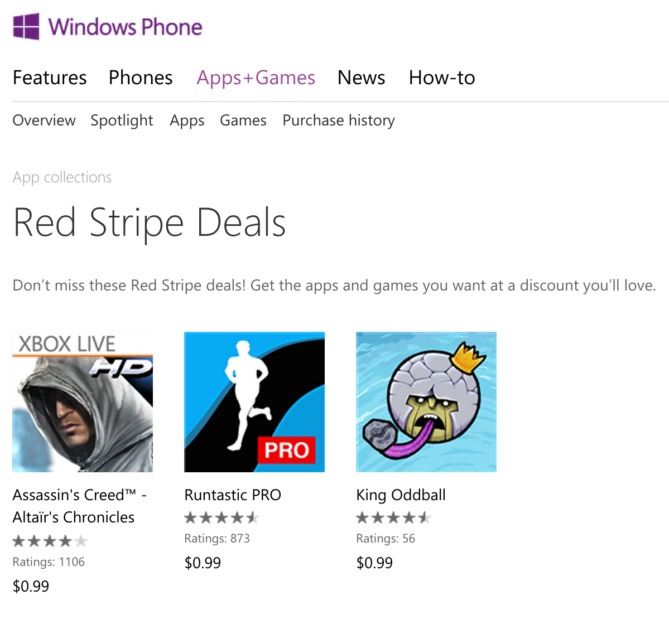Switch to the Apps+Games menu item

pos(256,78)
